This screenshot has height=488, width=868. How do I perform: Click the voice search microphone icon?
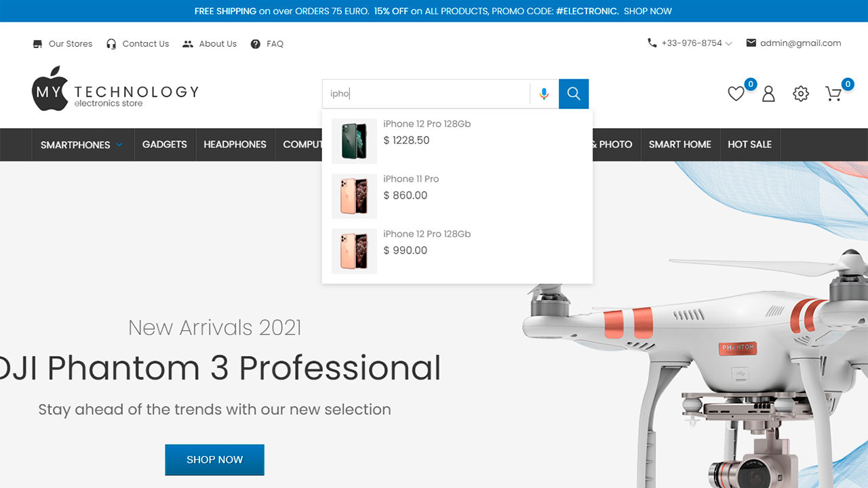click(x=544, y=94)
